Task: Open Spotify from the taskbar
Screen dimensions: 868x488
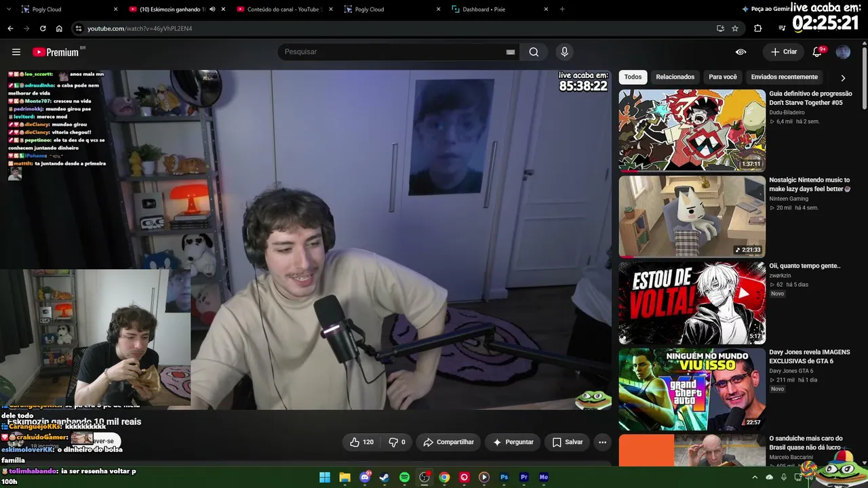Action: [404, 477]
